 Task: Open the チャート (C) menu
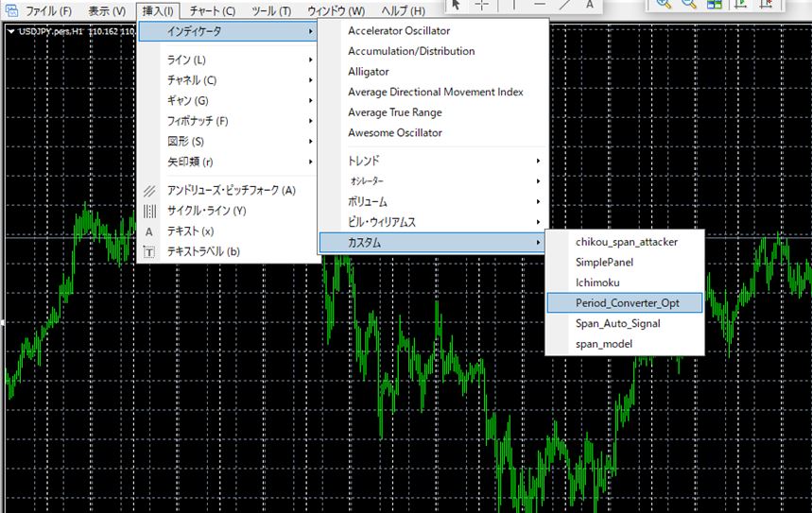(213, 11)
